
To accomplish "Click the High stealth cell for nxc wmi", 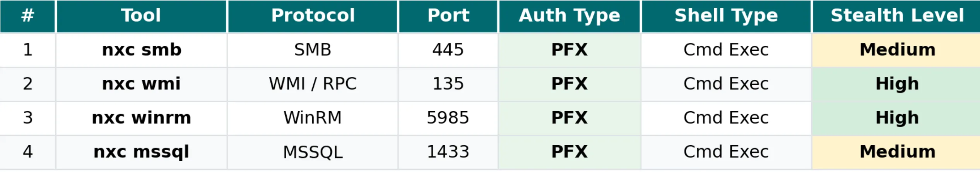I will click(897, 84).
